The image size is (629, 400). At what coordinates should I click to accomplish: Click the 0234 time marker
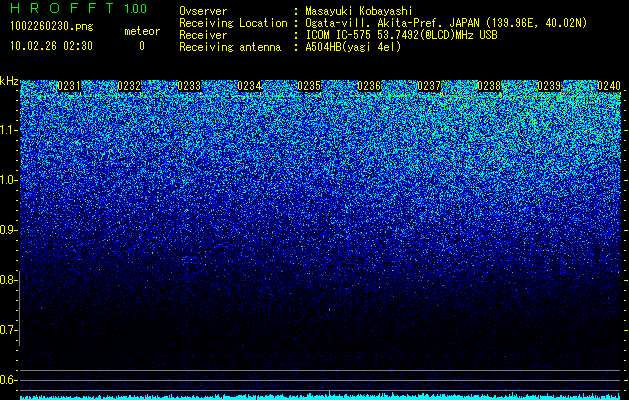point(249,86)
